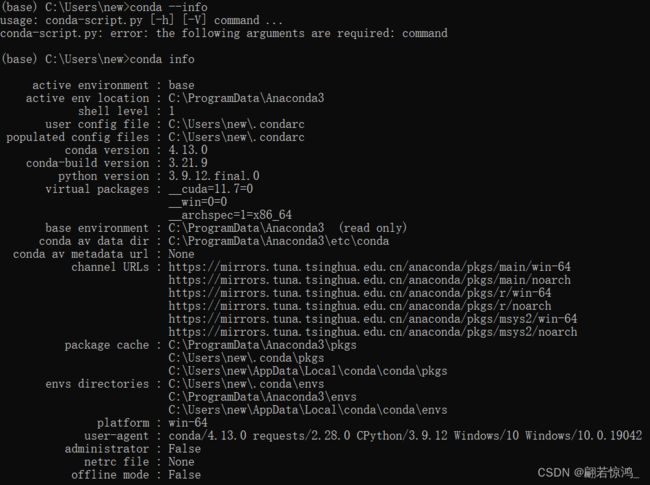Click the pkgs/r/win-64 channel URL
The image size is (650, 485).
click(360, 293)
